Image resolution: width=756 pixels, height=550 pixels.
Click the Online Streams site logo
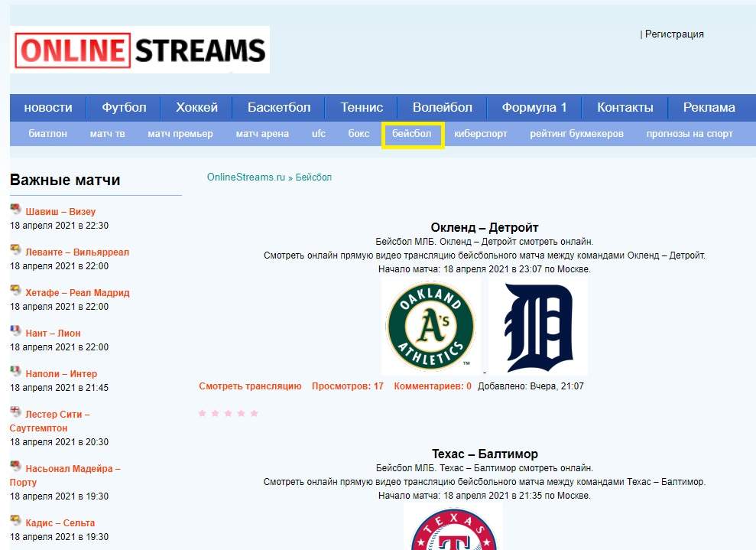(x=140, y=50)
